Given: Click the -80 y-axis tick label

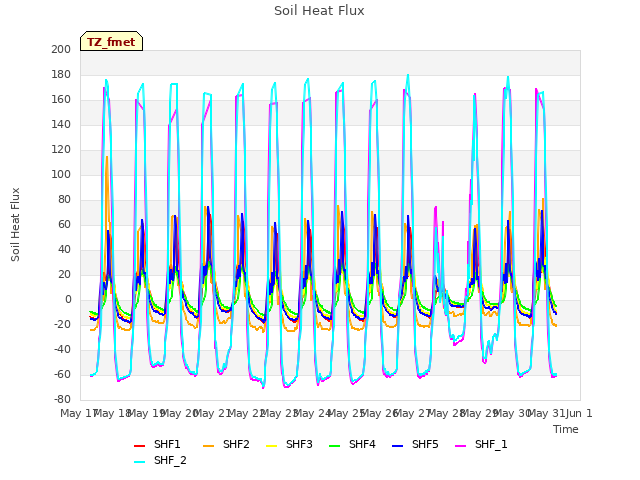Looking at the screenshot, I should point(62,399).
